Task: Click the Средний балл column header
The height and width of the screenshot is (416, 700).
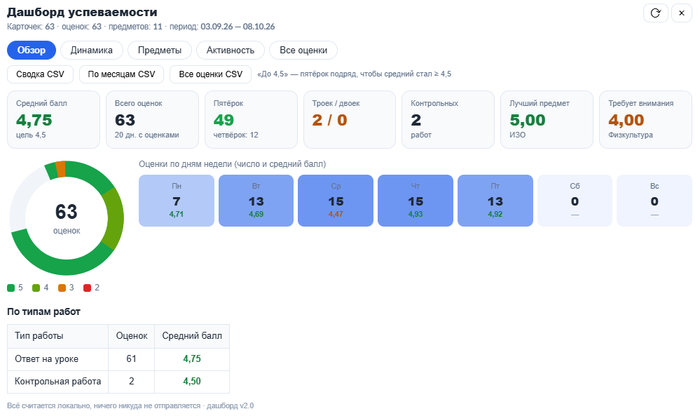Action: click(192, 336)
